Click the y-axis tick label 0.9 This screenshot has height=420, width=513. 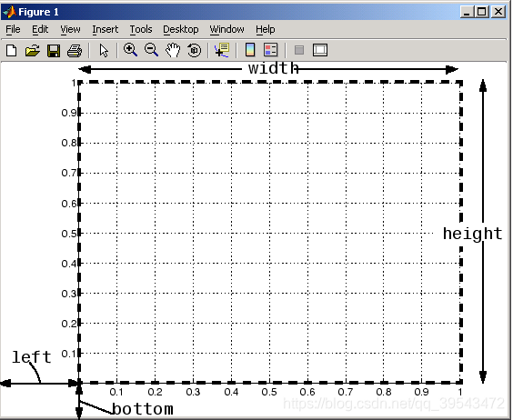(69, 113)
